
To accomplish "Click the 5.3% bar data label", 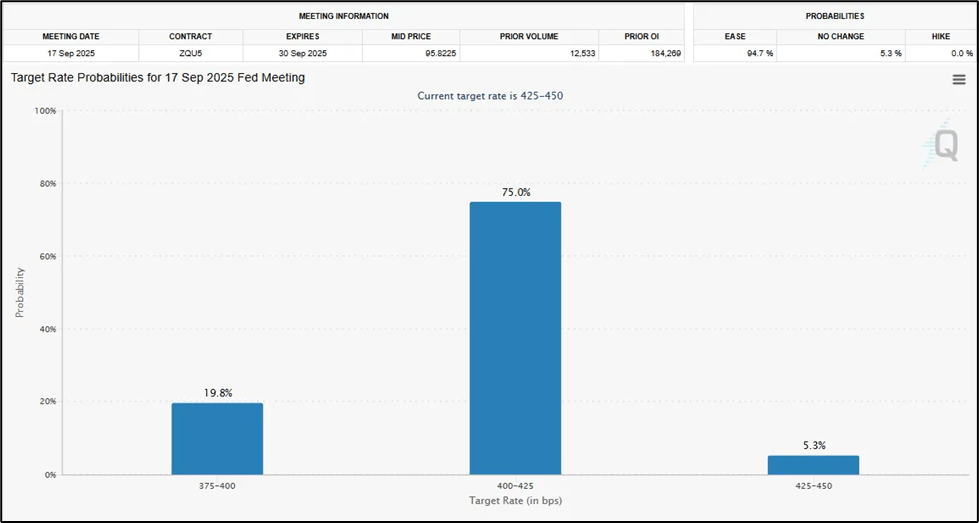I will click(814, 446).
